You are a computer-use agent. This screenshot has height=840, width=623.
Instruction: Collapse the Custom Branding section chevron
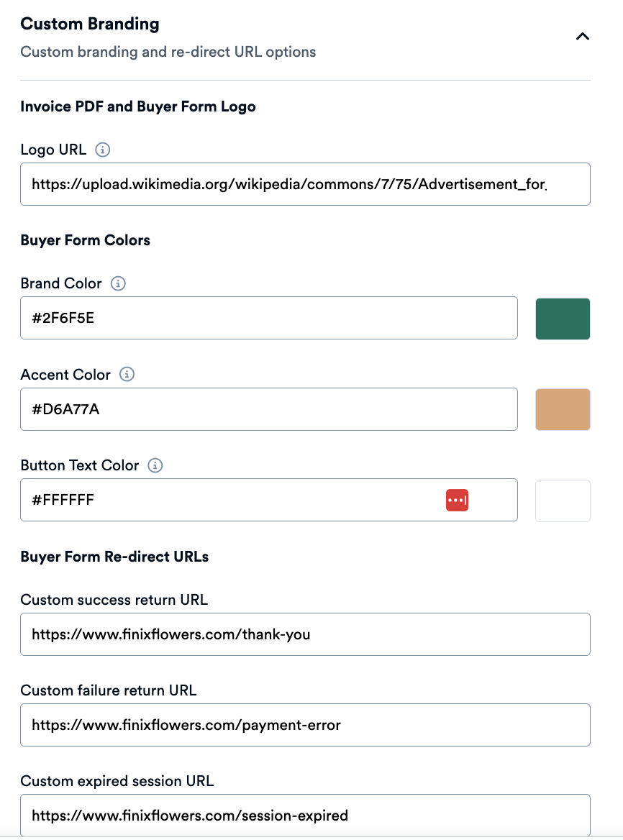click(583, 37)
